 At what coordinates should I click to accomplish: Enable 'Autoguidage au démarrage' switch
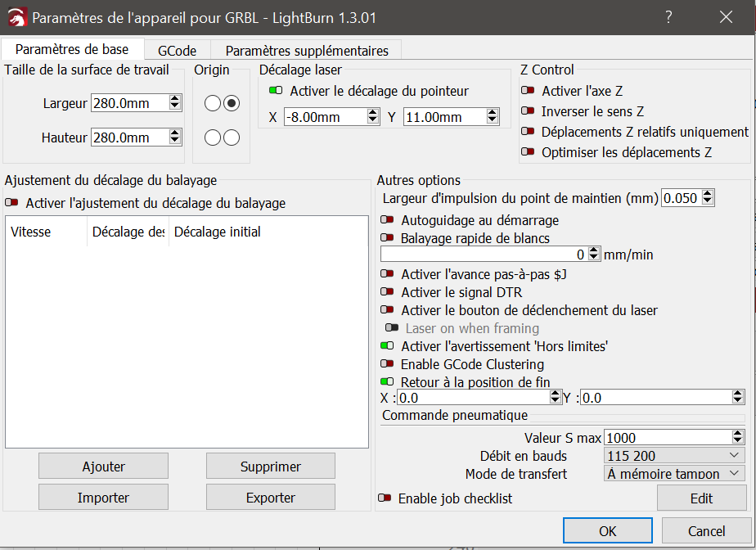point(387,220)
